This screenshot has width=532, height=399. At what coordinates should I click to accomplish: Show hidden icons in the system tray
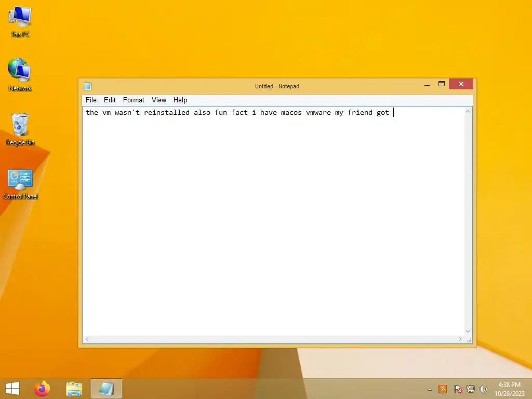pyautogui.click(x=430, y=389)
